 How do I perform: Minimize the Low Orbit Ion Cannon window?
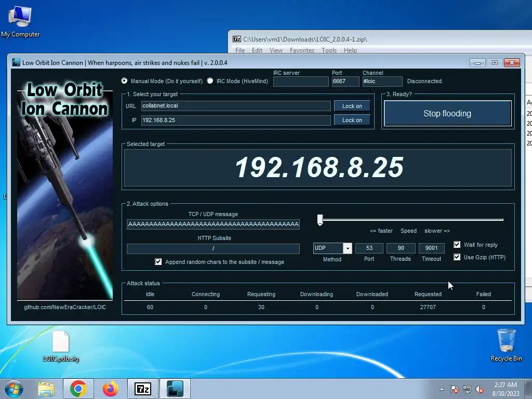(x=477, y=63)
